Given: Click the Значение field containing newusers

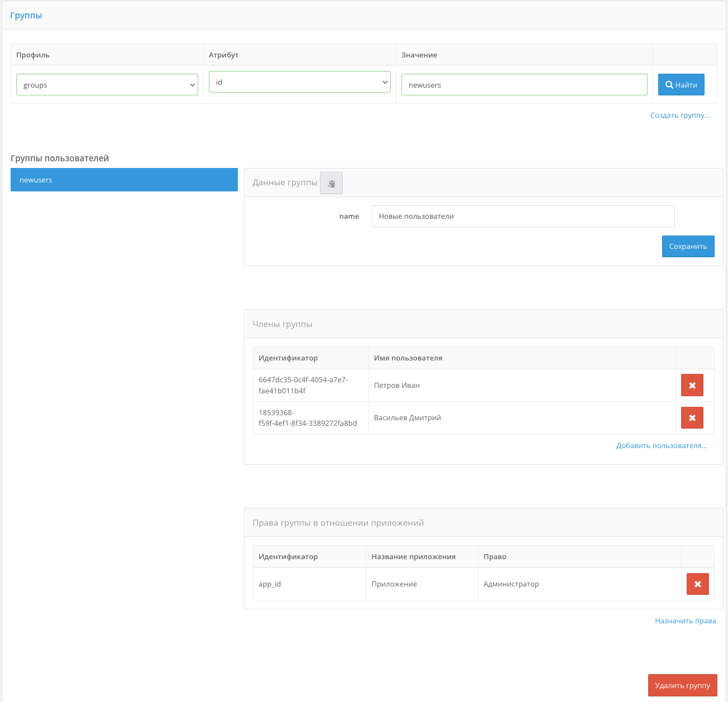Looking at the screenshot, I should (x=524, y=85).
